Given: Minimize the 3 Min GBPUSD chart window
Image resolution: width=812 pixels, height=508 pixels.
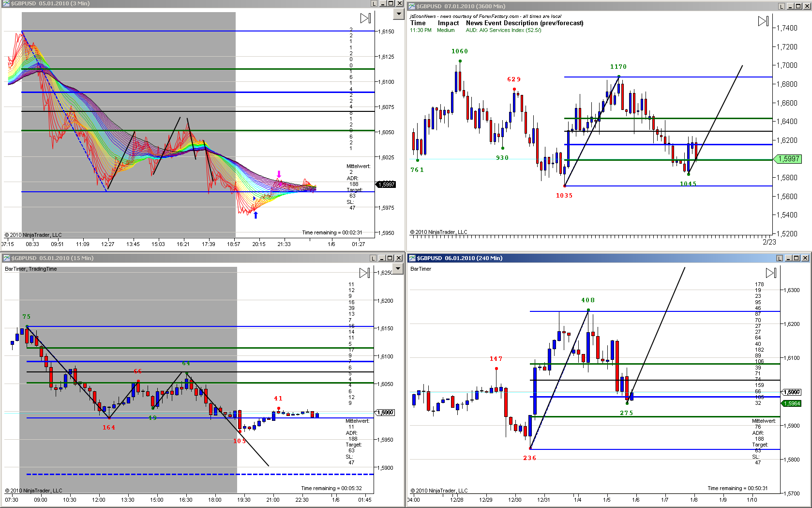Looking at the screenshot, I should coord(383,3).
